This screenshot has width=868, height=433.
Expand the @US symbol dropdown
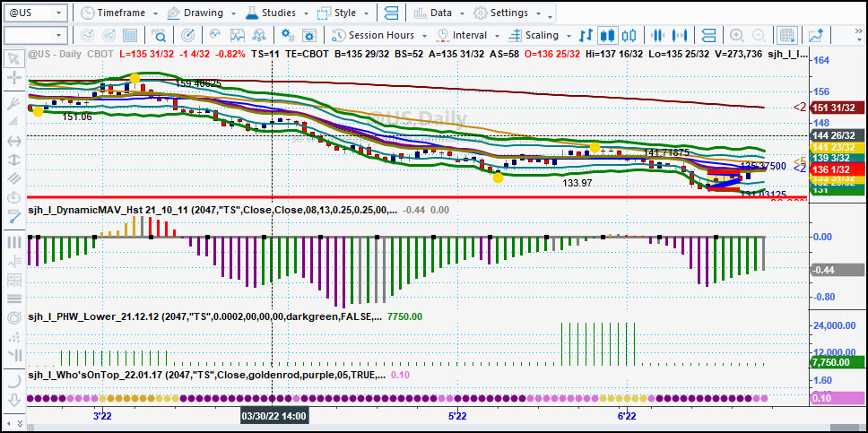click(x=59, y=13)
